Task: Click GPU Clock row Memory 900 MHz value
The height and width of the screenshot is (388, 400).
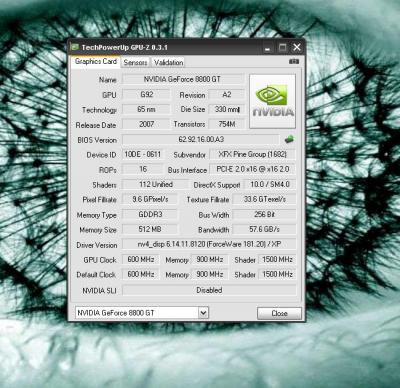Action: tap(209, 259)
